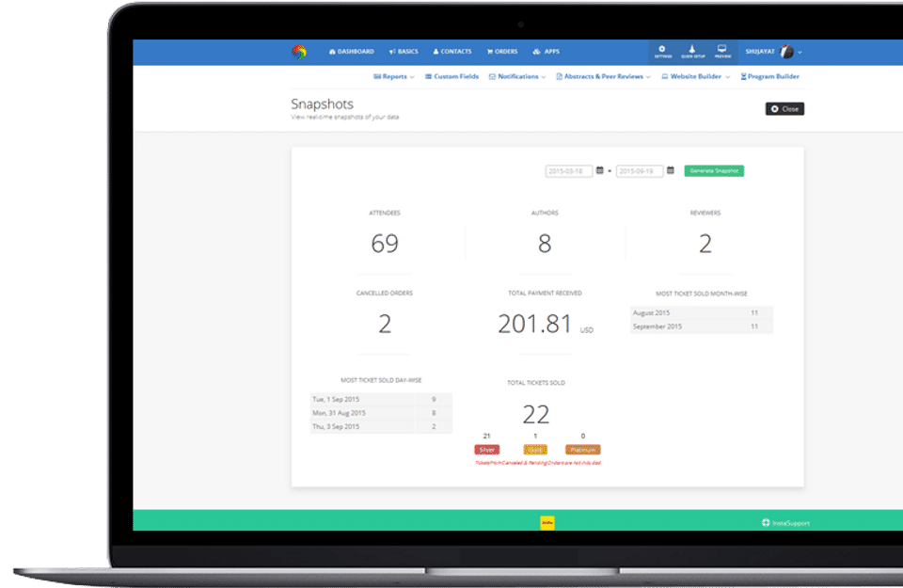Click the start date field 2015-03-18
The width and height of the screenshot is (903, 588).
[x=568, y=171]
